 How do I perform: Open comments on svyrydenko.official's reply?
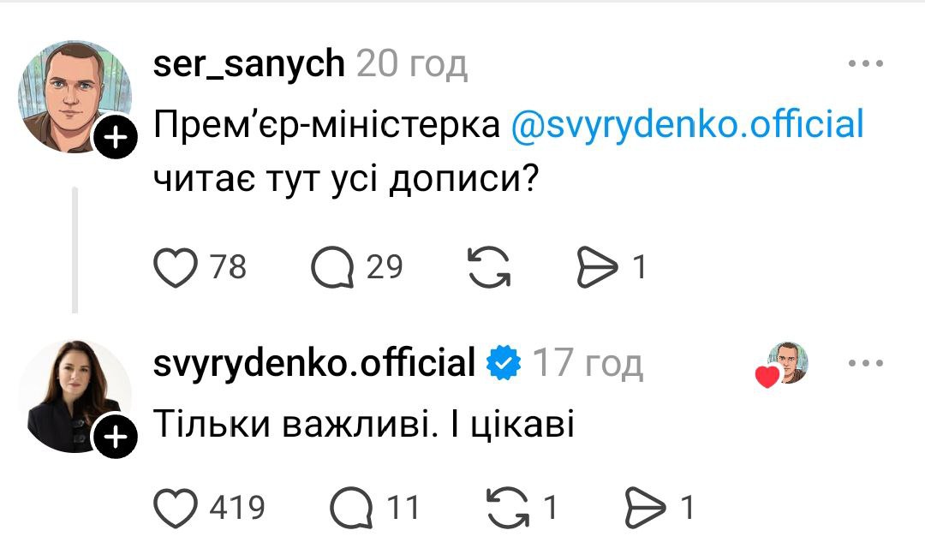[x=352, y=509]
